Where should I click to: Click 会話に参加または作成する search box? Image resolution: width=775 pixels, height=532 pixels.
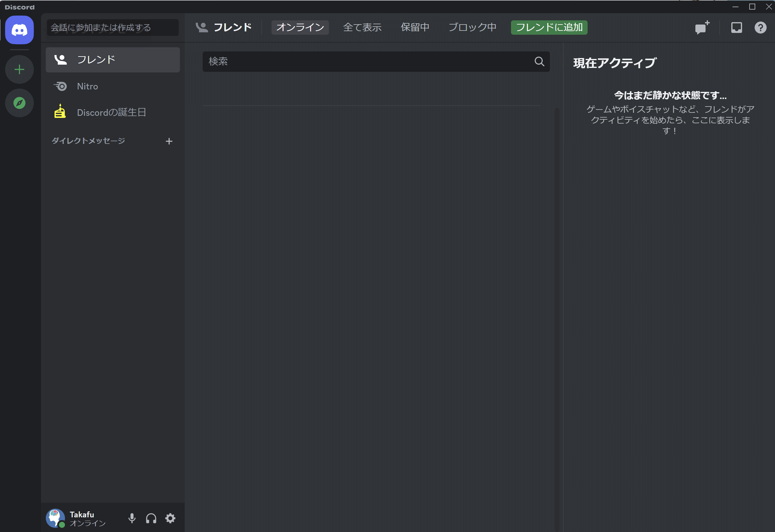[112, 27]
